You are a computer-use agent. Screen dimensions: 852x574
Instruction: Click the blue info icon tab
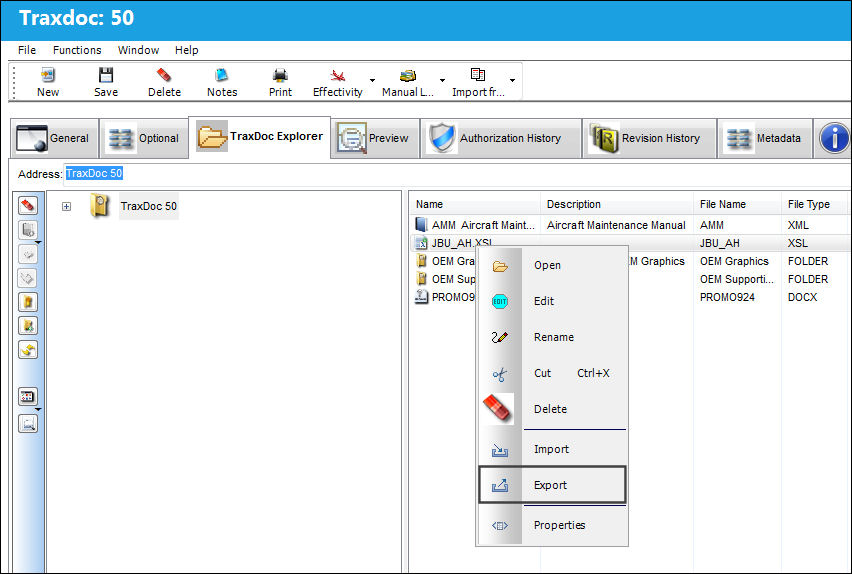click(x=834, y=138)
